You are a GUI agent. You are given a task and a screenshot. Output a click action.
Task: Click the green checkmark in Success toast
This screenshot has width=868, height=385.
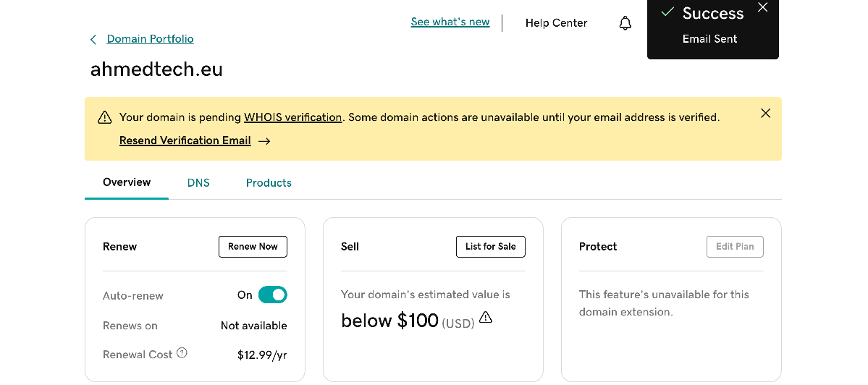[x=667, y=12]
